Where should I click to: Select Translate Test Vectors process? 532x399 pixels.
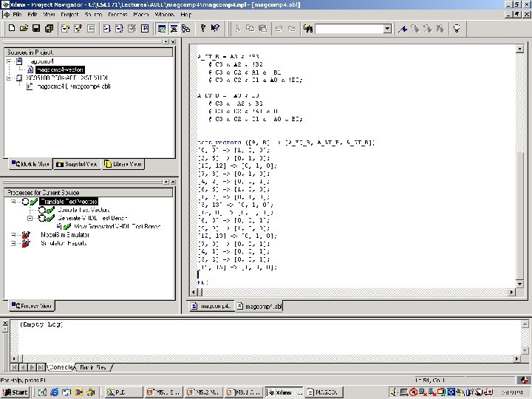click(x=69, y=202)
